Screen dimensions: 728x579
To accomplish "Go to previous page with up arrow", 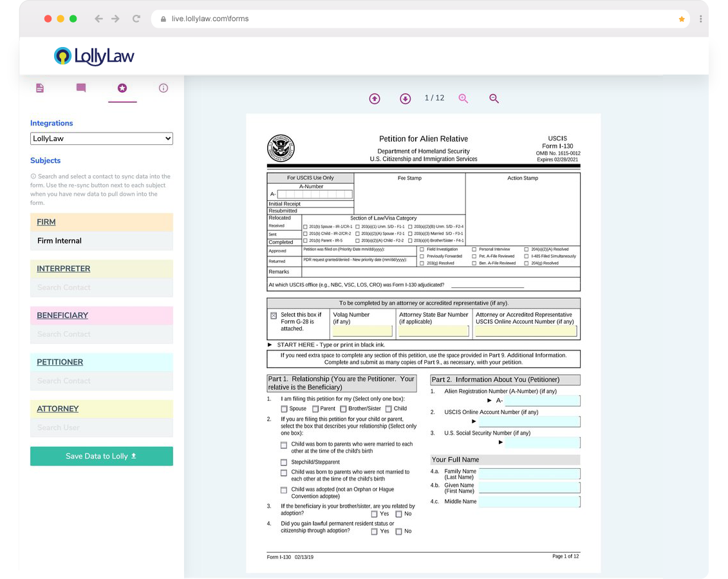I will tap(375, 99).
